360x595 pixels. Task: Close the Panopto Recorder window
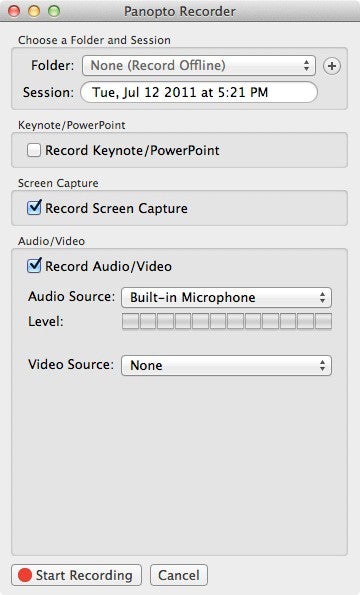(x=14, y=11)
